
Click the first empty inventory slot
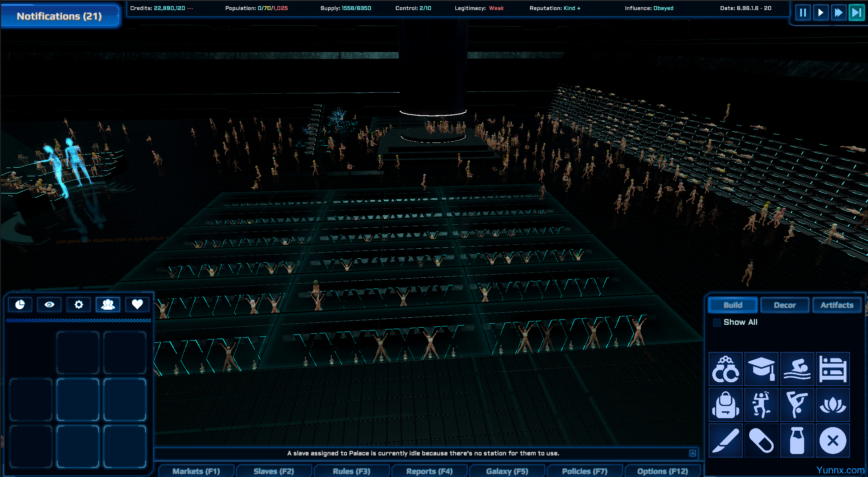tap(78, 353)
